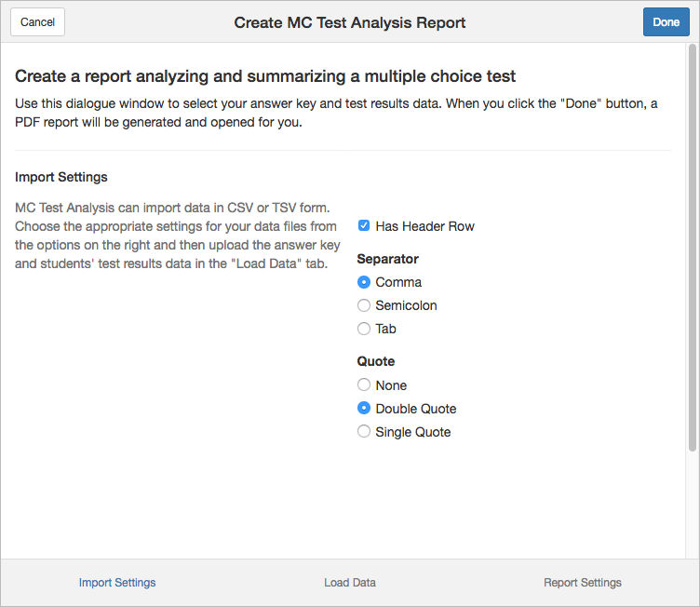This screenshot has height=607, width=700.
Task: Click the blue Done button
Action: tap(666, 22)
